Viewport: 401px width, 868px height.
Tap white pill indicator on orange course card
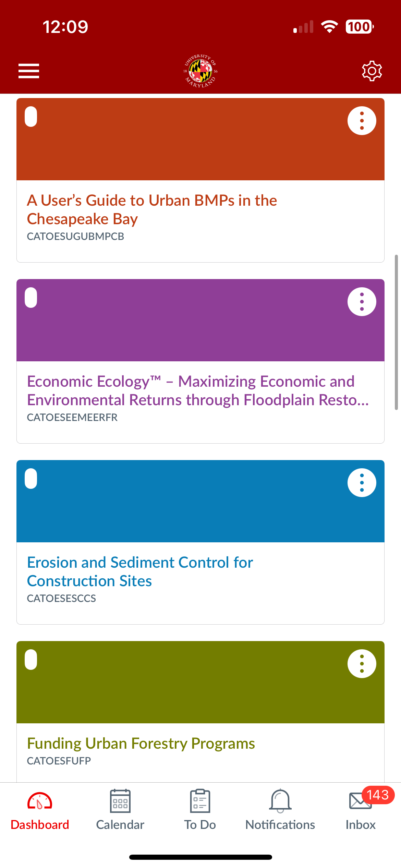coord(31,117)
